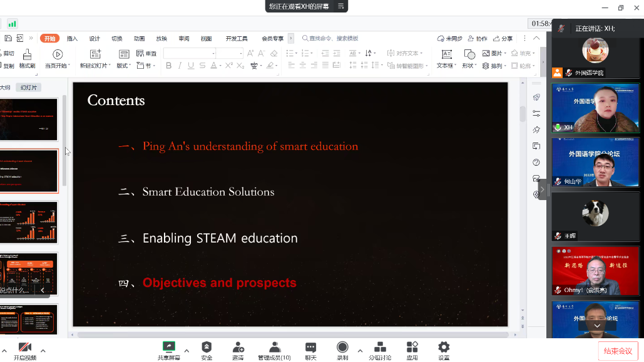Select the third slide thumbnail with charts
The width and height of the screenshot is (644, 362).
point(29,223)
